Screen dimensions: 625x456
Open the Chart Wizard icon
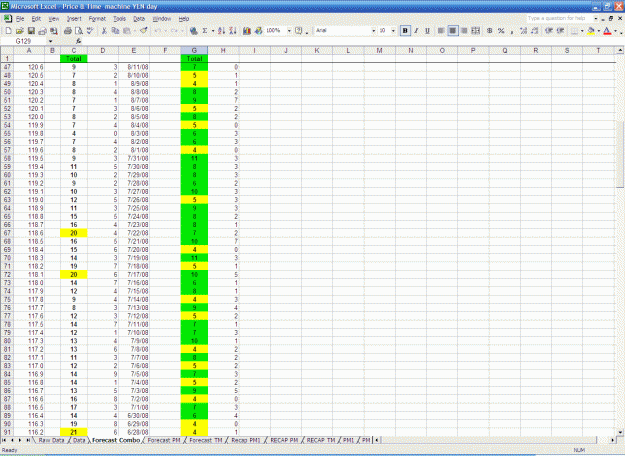tap(247, 31)
